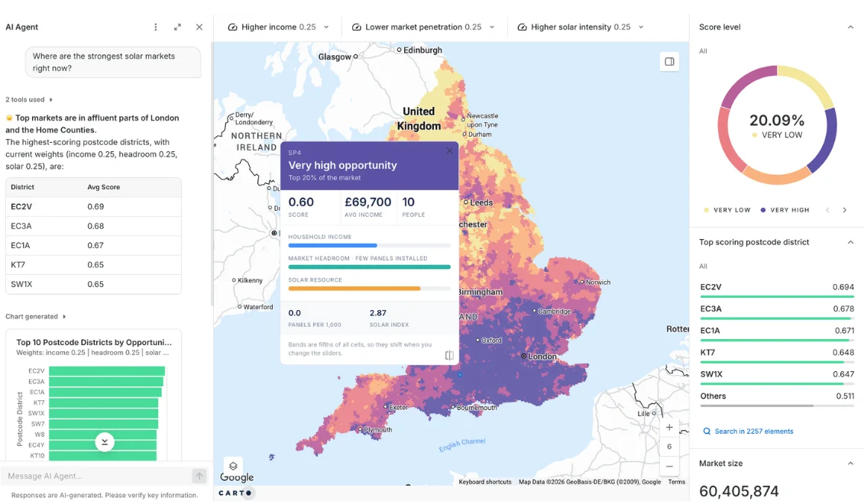Click the Higher income gauge icon
Image resolution: width=864 pixels, height=504 pixels.
coord(232,27)
